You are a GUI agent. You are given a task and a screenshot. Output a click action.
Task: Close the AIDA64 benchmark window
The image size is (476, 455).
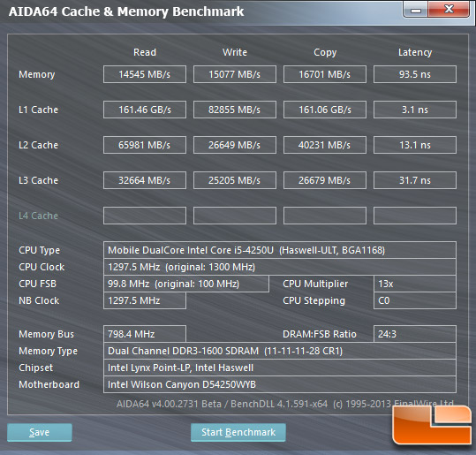449,10
